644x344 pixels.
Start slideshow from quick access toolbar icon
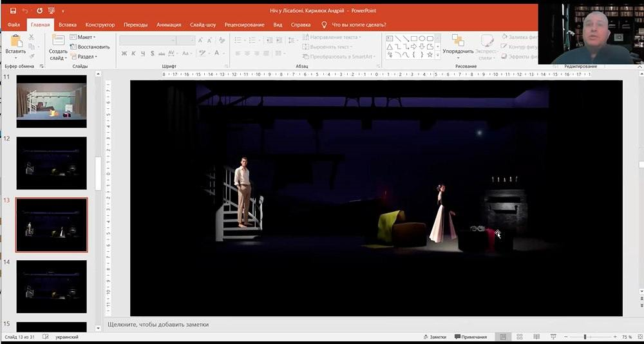[52, 11]
